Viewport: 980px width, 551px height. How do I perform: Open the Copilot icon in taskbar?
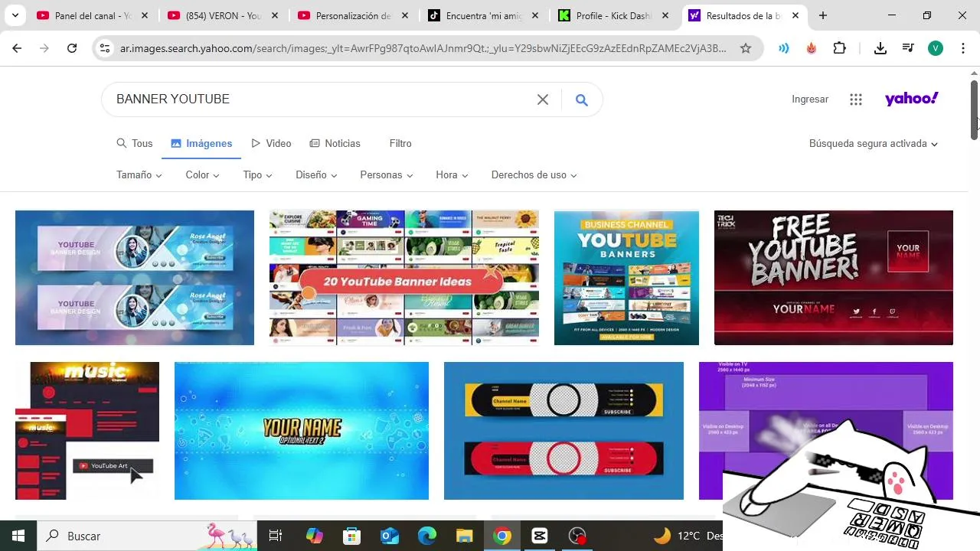click(314, 536)
